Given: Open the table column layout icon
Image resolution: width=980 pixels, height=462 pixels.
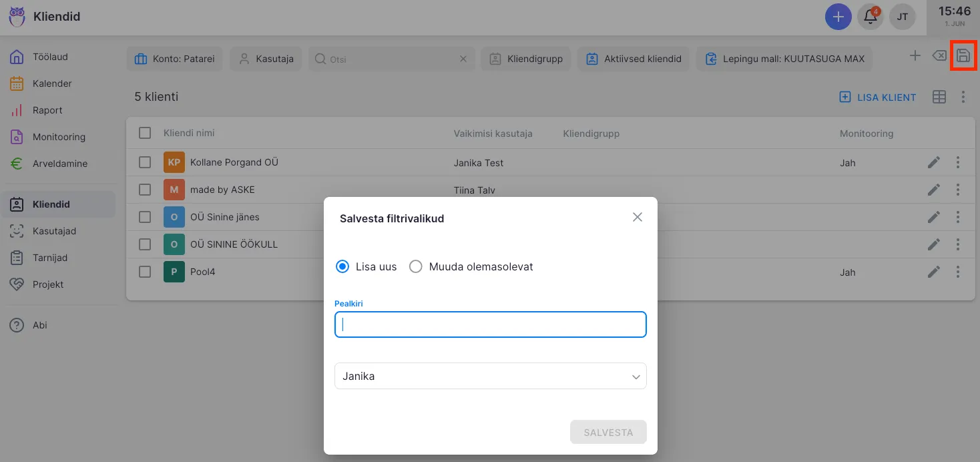Looking at the screenshot, I should pyautogui.click(x=939, y=97).
